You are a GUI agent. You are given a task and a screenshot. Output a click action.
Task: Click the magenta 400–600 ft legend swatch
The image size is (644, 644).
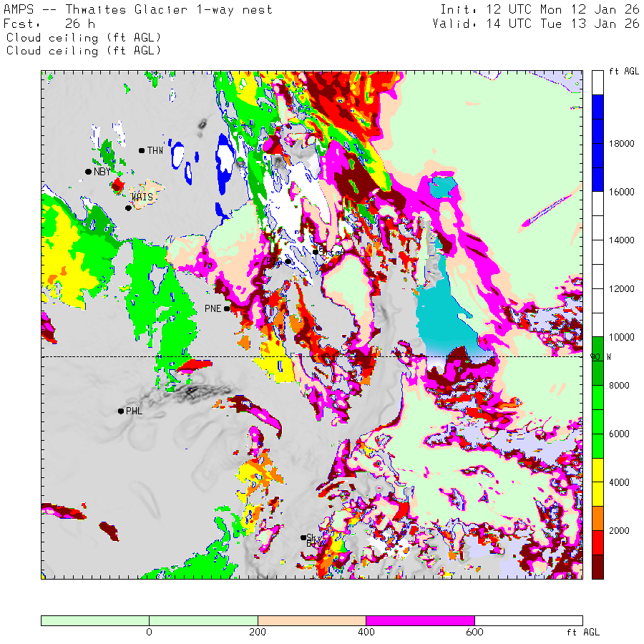pyautogui.click(x=419, y=620)
